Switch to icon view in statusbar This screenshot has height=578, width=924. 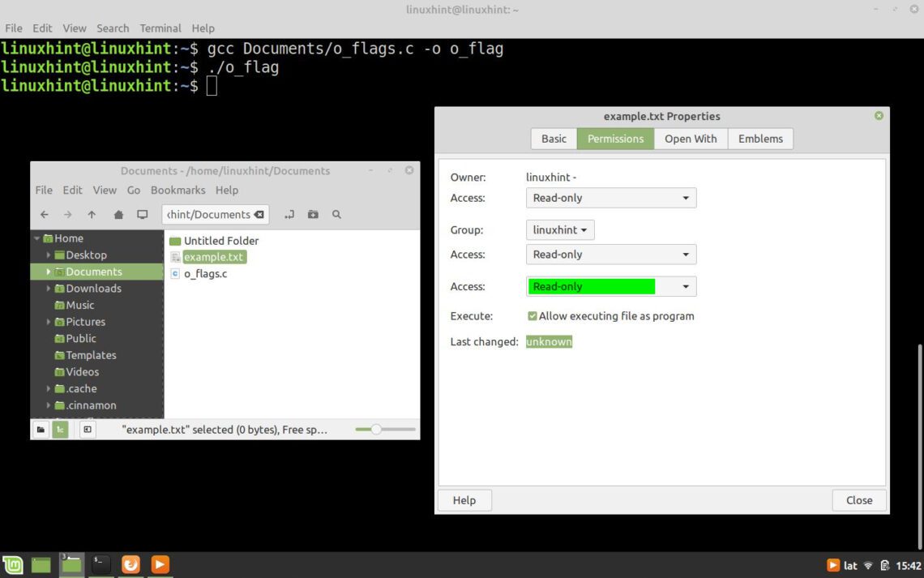pyautogui.click(x=41, y=430)
